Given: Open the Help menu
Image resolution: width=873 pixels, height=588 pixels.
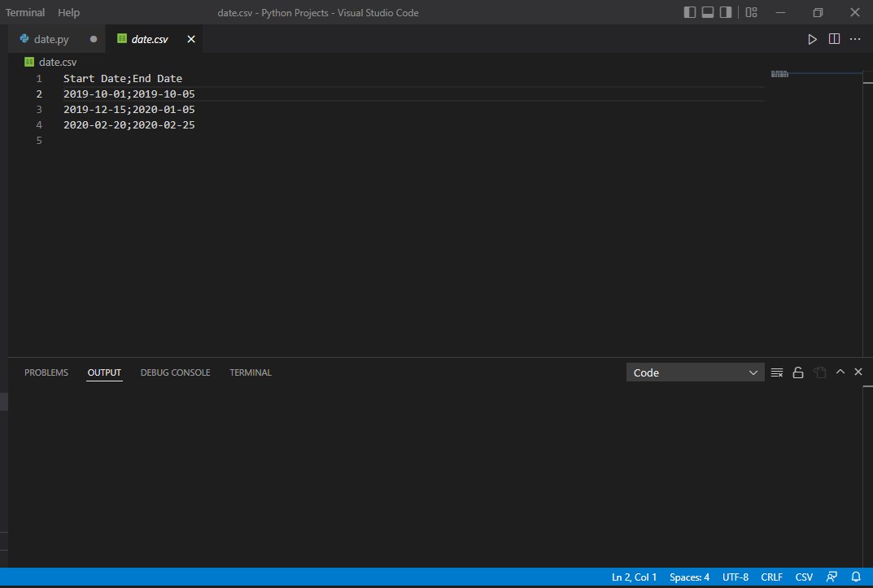Looking at the screenshot, I should (x=69, y=12).
